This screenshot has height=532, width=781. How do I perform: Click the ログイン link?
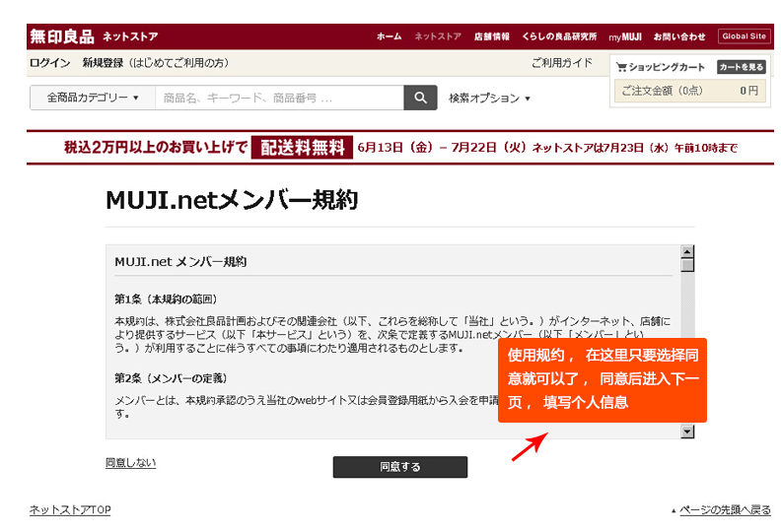point(50,63)
